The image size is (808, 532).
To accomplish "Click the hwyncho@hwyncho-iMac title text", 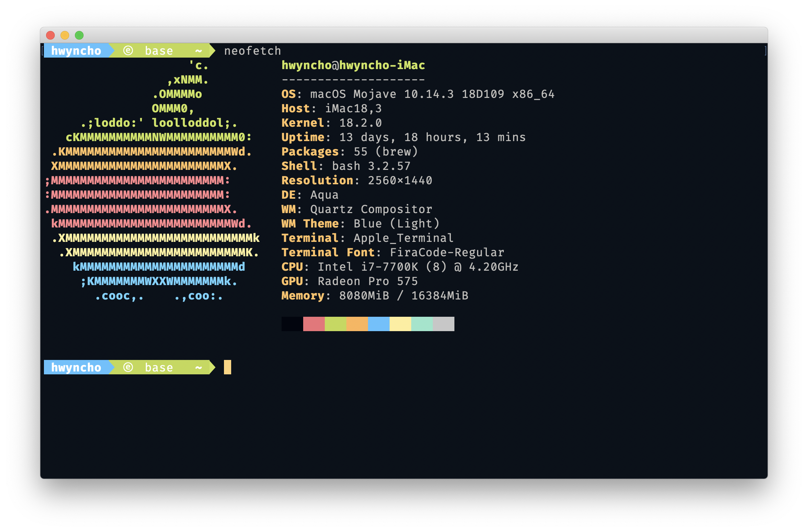I will coord(353,65).
